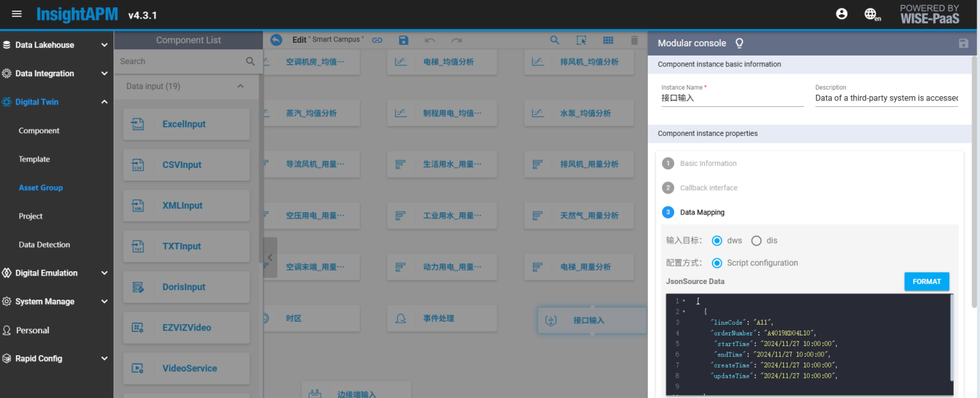The width and height of the screenshot is (980, 398).
Task: Save the canvas with the toolbar disk icon
Action: [x=404, y=41]
